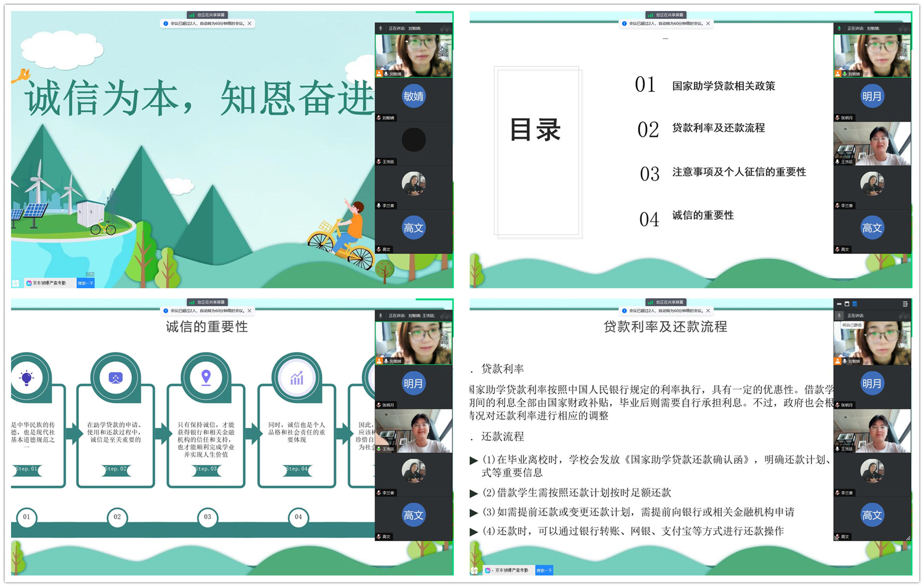Screen dimensions: 924x587
Task: Click the square single-window layout icon in video panel header
Action: point(847,304)
